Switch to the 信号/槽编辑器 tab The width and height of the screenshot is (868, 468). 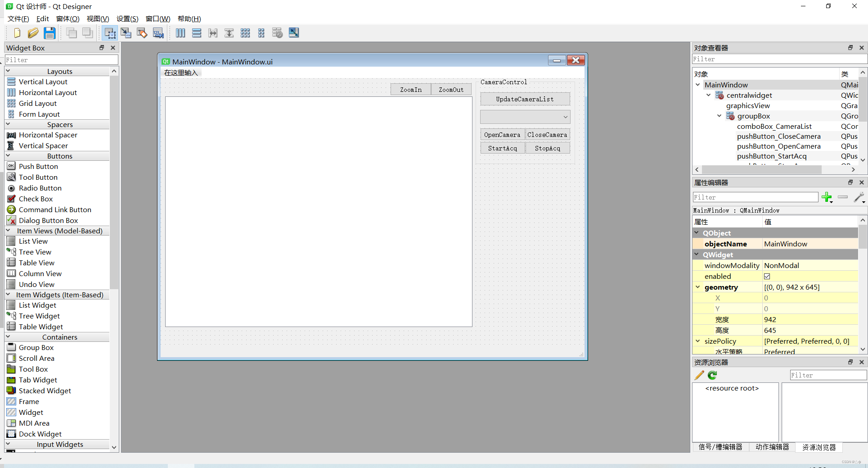[x=720, y=447]
